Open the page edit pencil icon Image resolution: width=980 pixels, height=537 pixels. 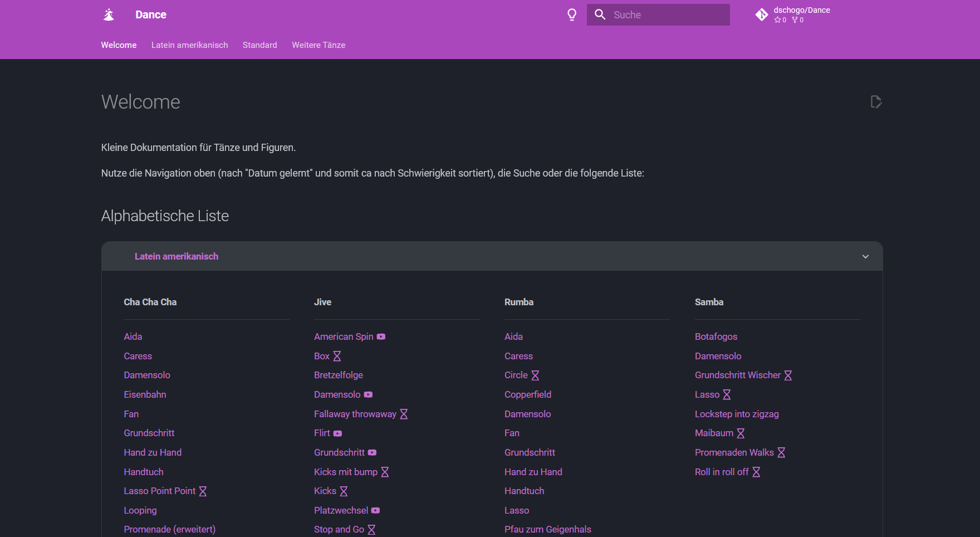[876, 102]
